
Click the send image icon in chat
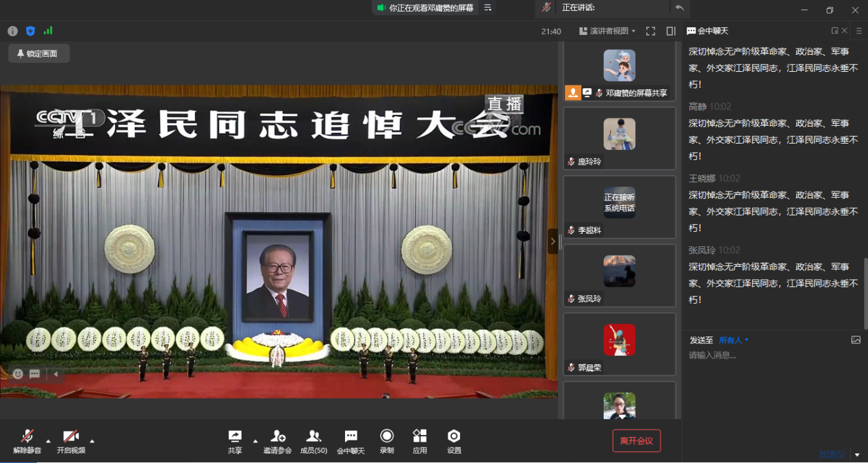pyautogui.click(x=856, y=340)
